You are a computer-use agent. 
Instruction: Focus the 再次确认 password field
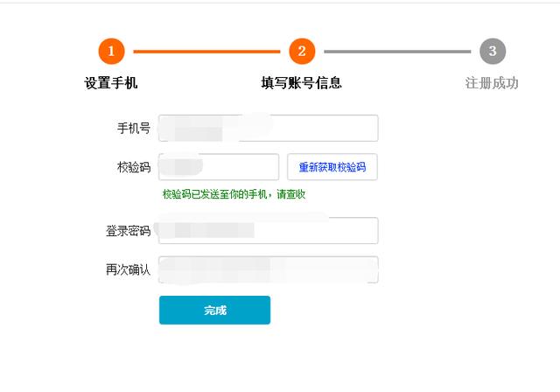tap(269, 269)
